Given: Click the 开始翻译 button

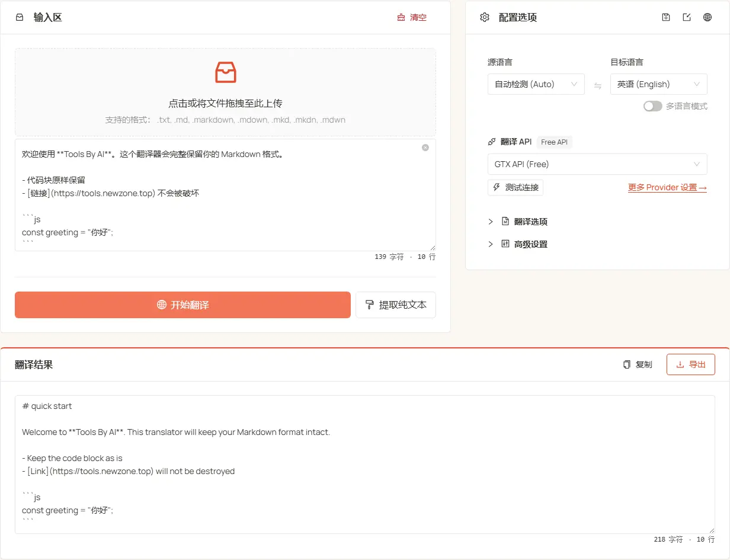Looking at the screenshot, I should coord(182,305).
